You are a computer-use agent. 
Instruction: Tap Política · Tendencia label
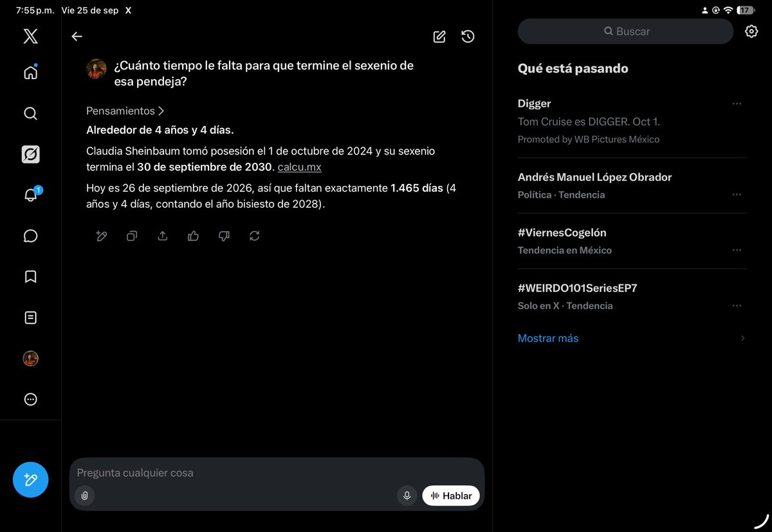coord(562,195)
